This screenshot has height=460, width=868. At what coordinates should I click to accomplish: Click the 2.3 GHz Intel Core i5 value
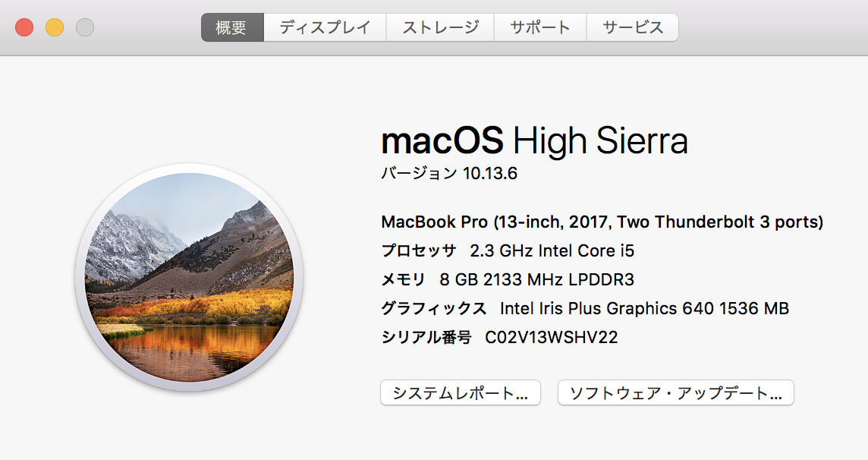(552, 250)
